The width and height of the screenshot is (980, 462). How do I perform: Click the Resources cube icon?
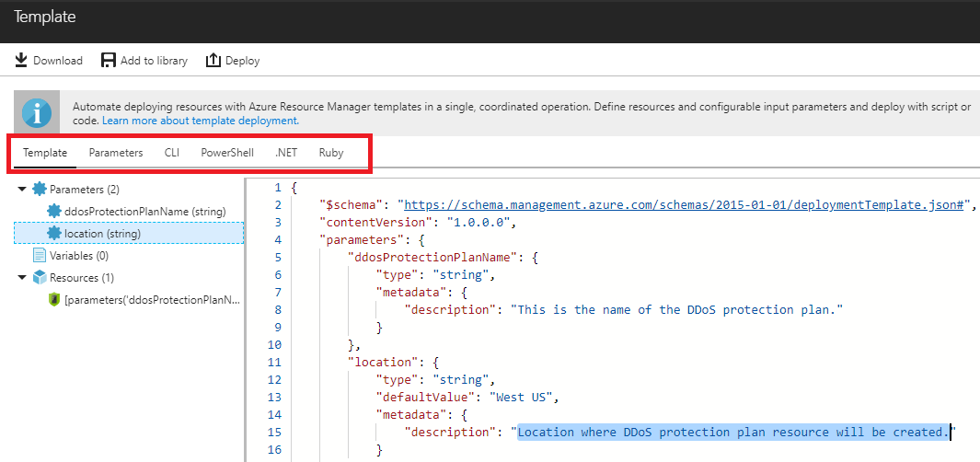pos(40,278)
